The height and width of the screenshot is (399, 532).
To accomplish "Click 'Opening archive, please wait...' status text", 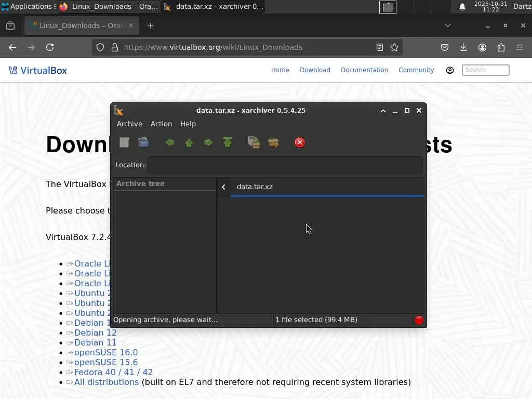I will (165, 320).
